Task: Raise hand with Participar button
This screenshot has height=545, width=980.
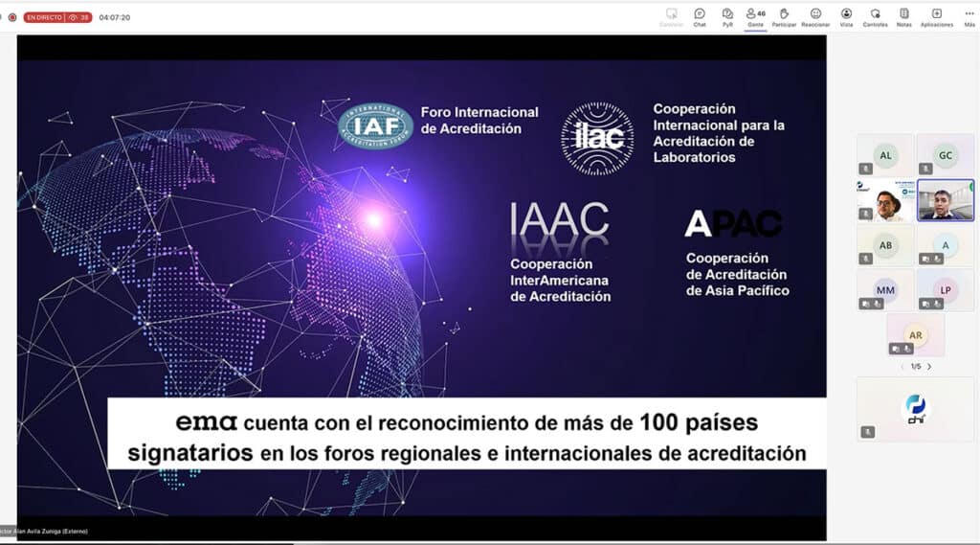Action: click(x=784, y=16)
